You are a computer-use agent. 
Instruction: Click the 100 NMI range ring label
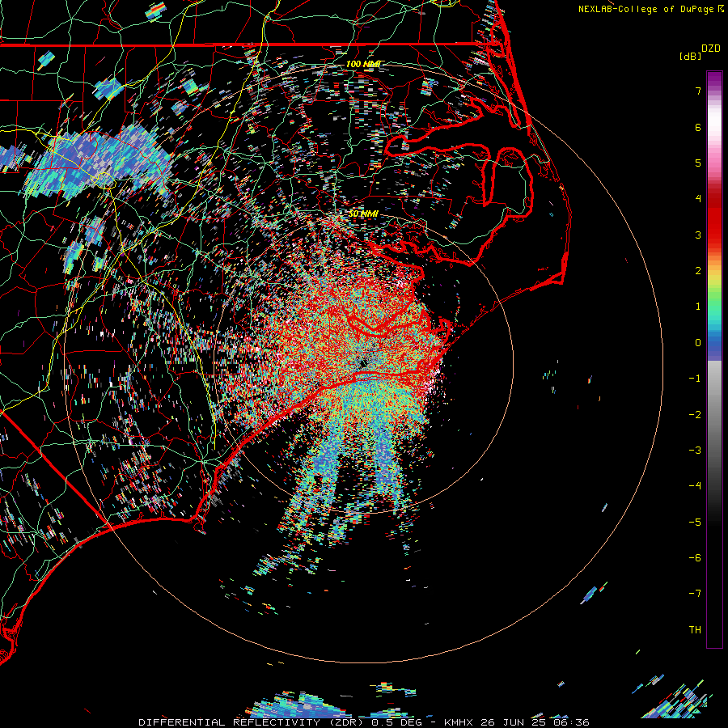pyautogui.click(x=362, y=64)
